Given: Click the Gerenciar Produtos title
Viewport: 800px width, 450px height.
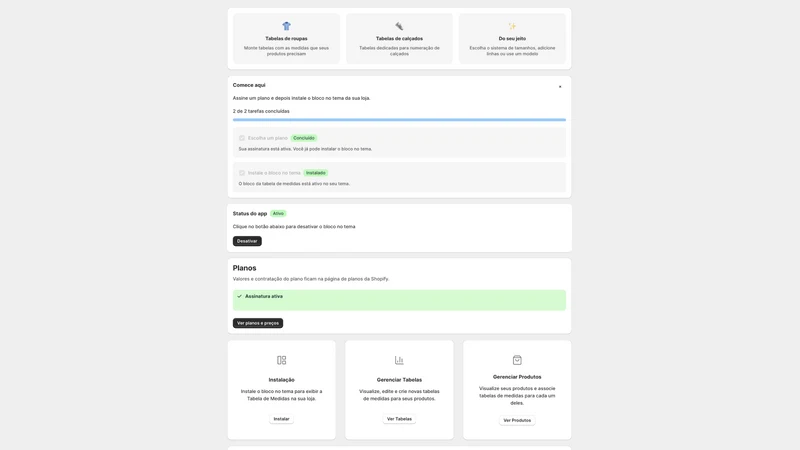Looking at the screenshot, I should click(x=517, y=377).
